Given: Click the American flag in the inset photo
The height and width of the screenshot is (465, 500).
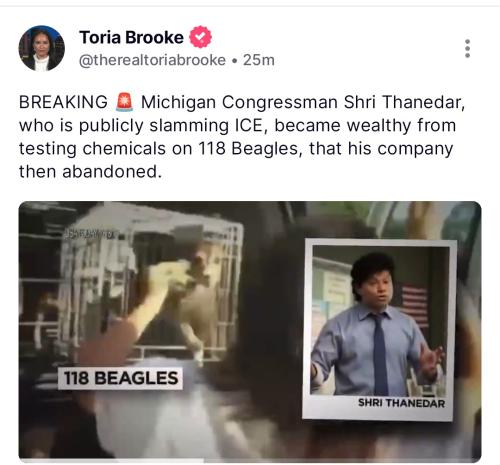Looking at the screenshot, I should (x=414, y=306).
